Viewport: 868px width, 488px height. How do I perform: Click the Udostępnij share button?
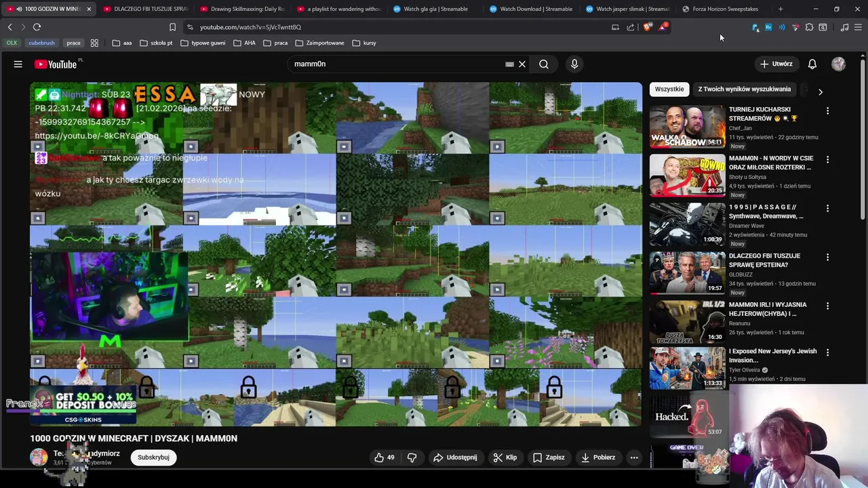tap(455, 457)
